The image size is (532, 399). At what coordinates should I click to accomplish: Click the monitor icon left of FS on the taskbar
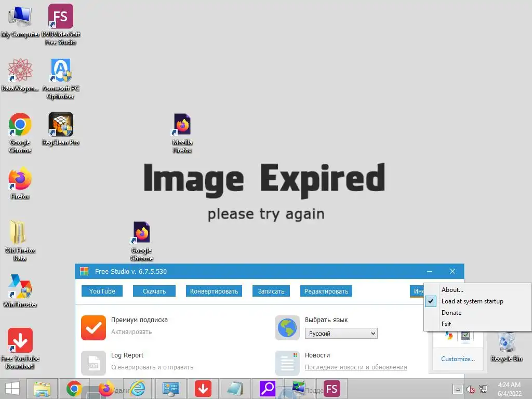click(x=299, y=388)
